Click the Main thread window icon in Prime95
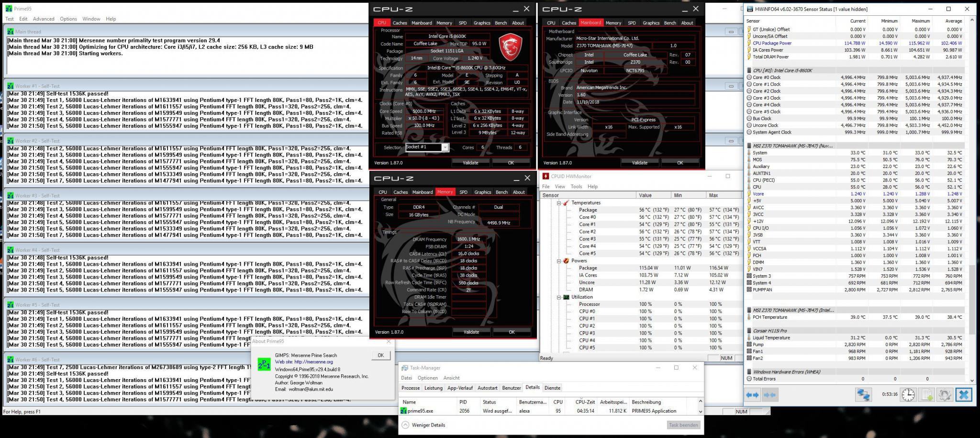 (10, 32)
